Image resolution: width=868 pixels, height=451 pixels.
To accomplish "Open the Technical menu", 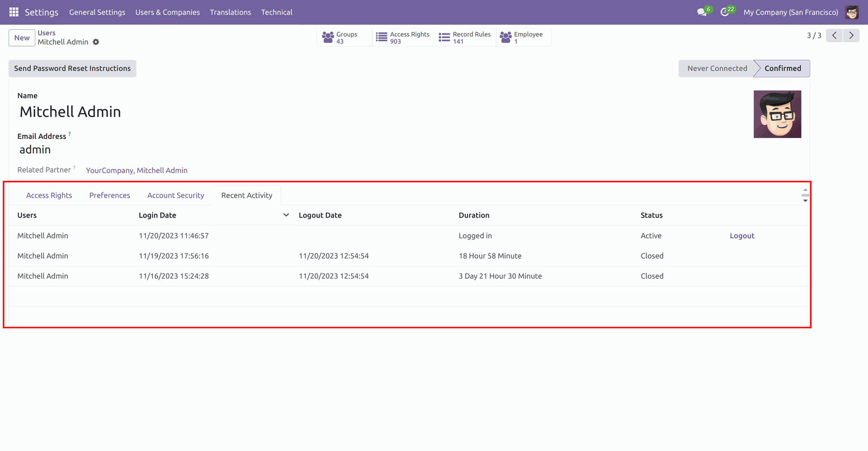I will [x=276, y=12].
